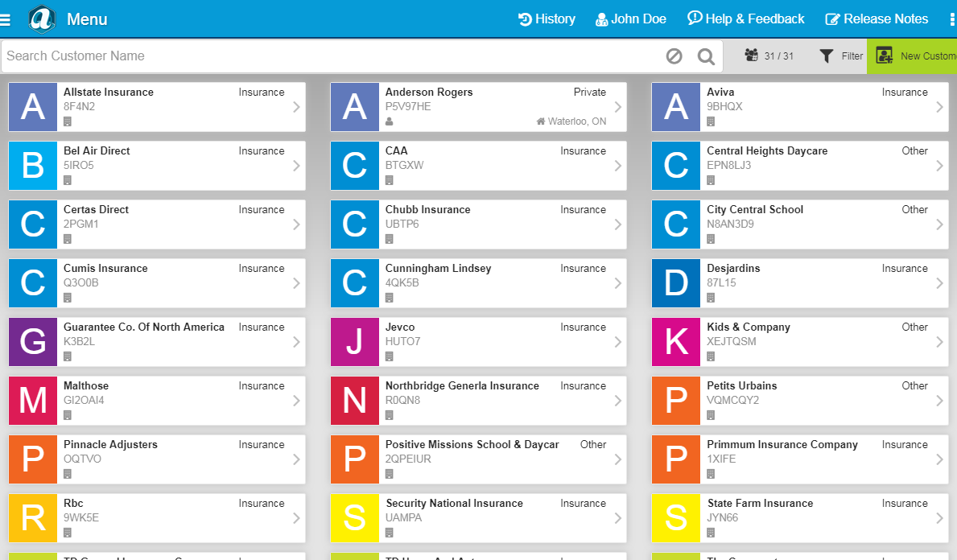Click building icon under Allstate Insurance

pyautogui.click(x=68, y=121)
